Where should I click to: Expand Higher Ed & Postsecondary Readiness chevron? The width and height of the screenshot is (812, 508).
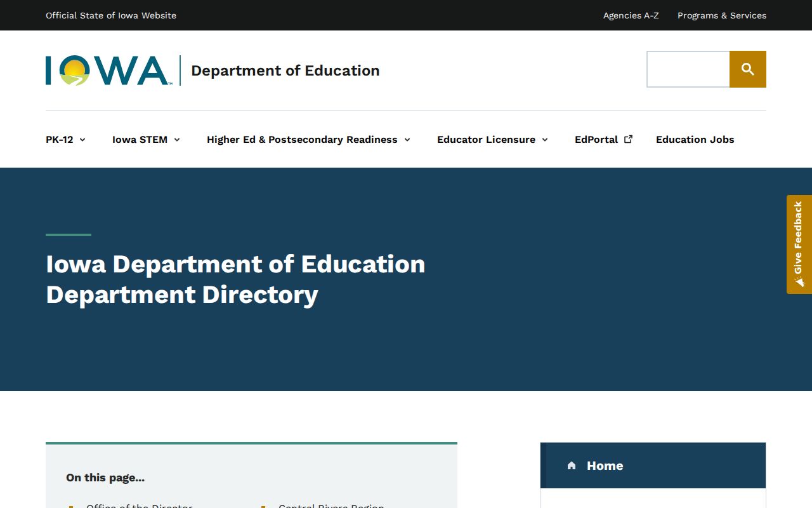407,140
